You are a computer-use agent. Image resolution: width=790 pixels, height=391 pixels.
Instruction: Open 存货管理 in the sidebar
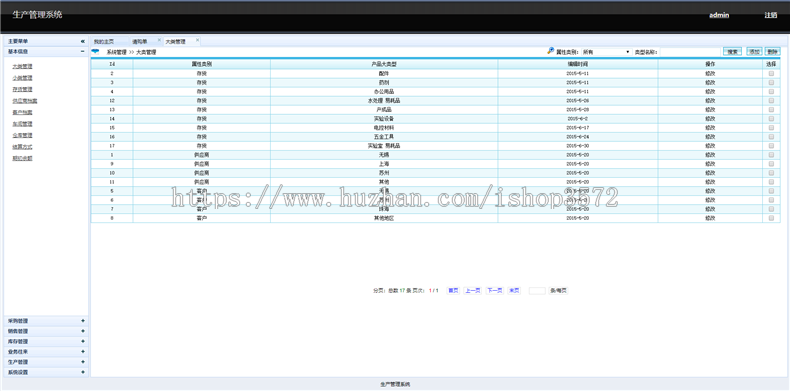[x=22, y=89]
